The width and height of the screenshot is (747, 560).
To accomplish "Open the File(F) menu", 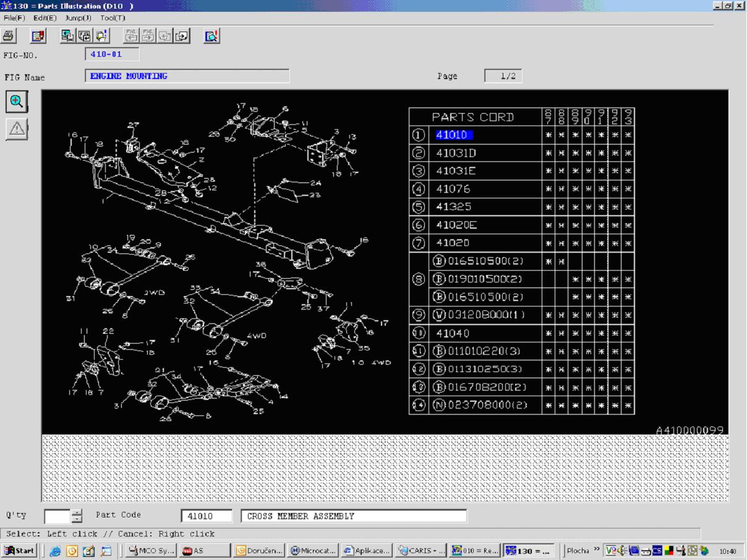I will pyautogui.click(x=14, y=18).
